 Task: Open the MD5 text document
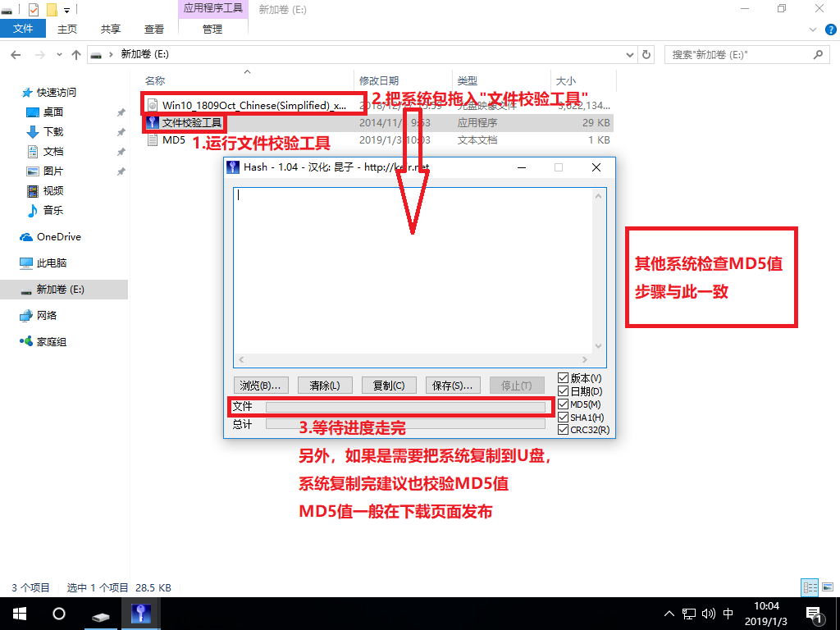coord(175,139)
